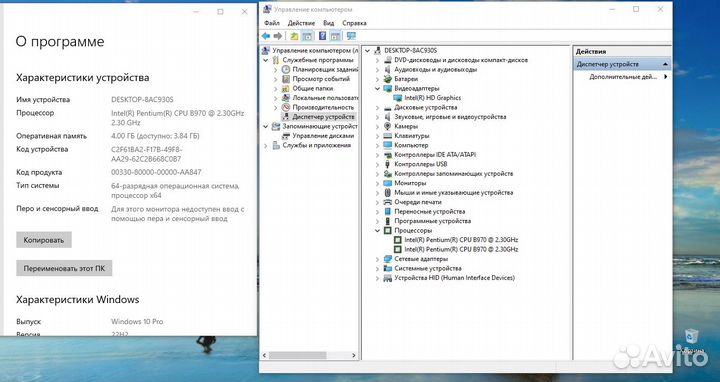Click the Контроллеры USB icon
This screenshot has width=720, height=382.
(388, 164)
